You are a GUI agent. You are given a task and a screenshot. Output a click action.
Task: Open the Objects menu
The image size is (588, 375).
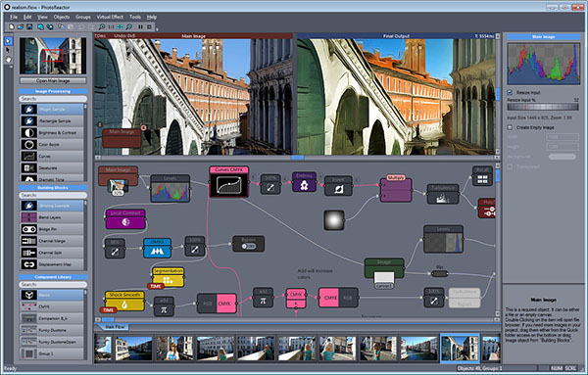62,17
